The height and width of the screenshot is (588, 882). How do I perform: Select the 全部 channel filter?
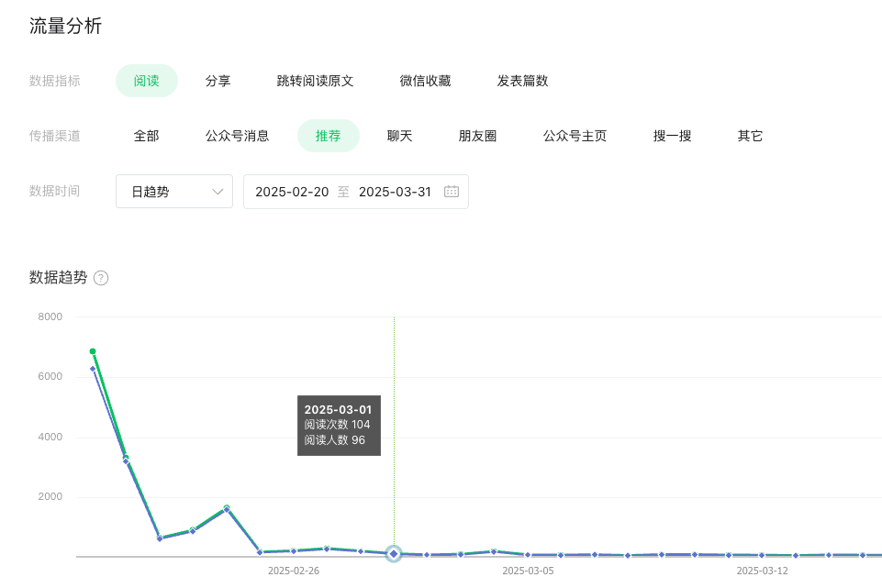[146, 136]
